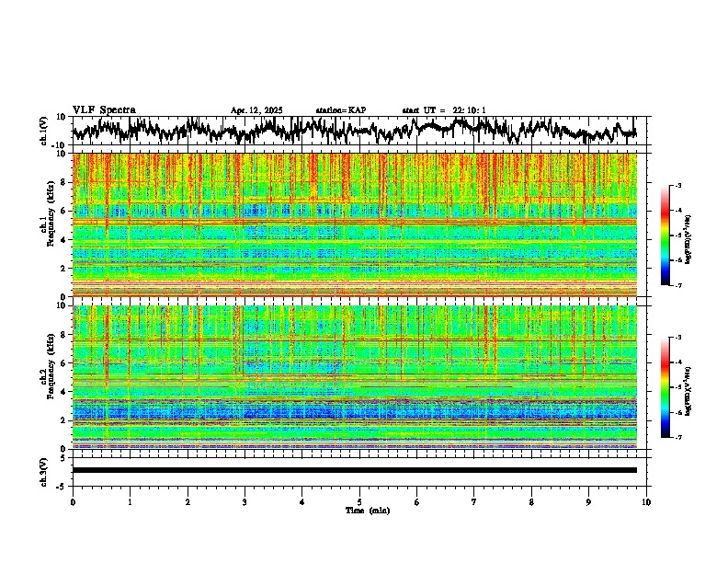The height and width of the screenshot is (563, 728).
Task: Click time axis tick label "8"
Action: 531,502
